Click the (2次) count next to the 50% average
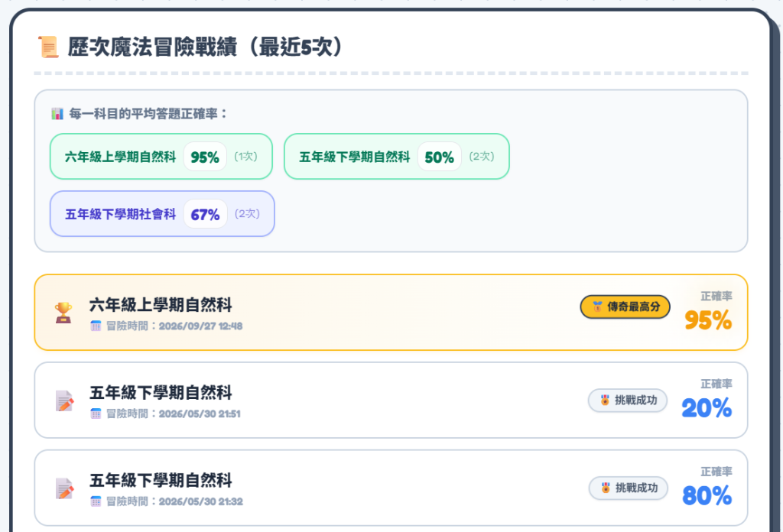Viewport: 783px width, 532px height. click(x=482, y=157)
